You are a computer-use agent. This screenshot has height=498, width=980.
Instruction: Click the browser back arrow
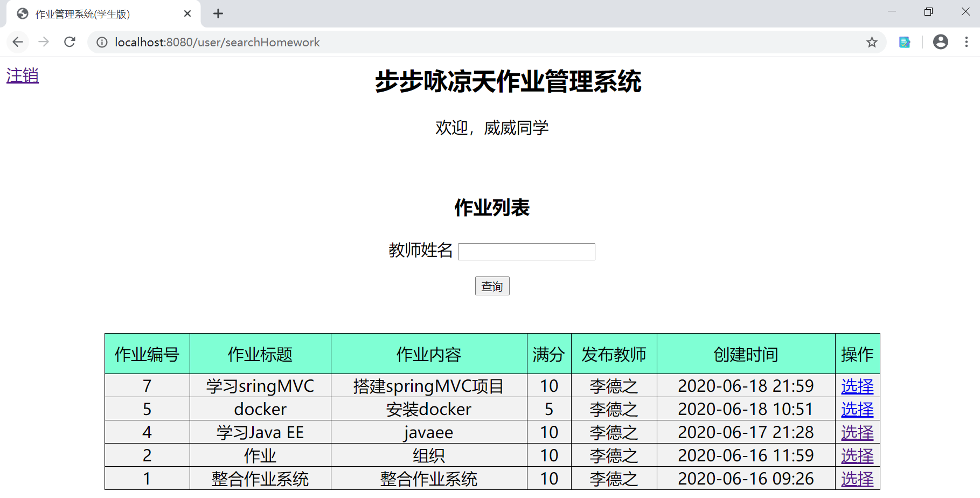click(x=18, y=42)
